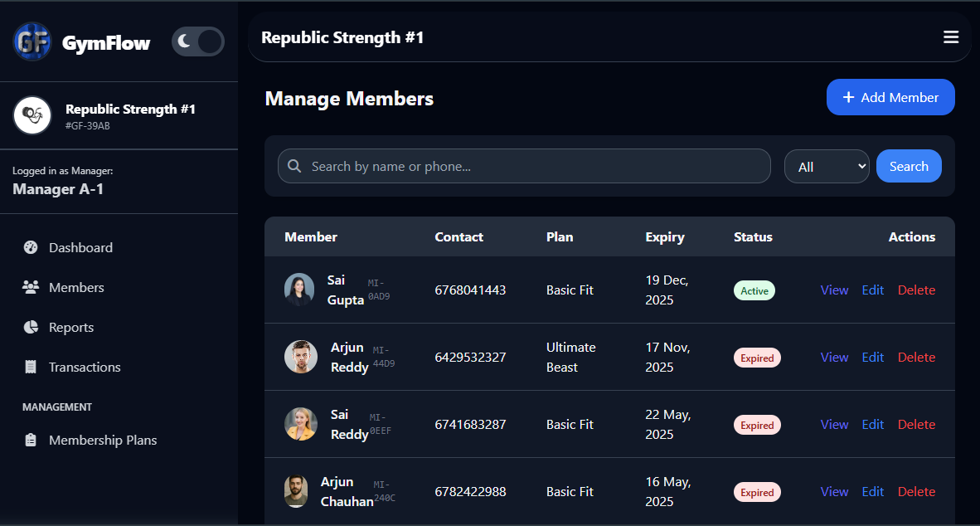Select the Members icon in the sidebar
Viewport: 980px width, 526px height.
[30, 287]
